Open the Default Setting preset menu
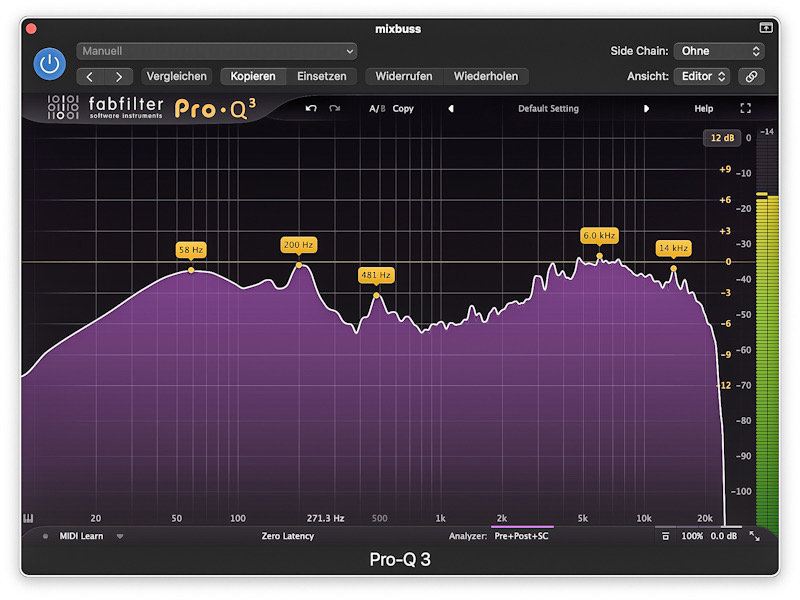 (548, 109)
